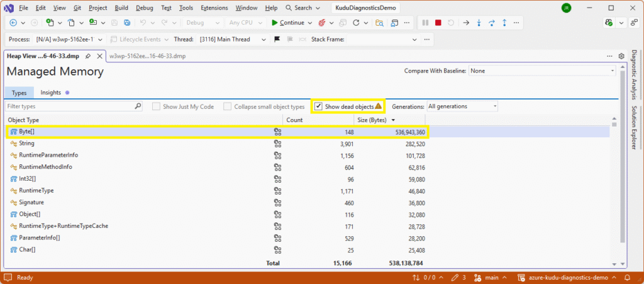Click the Open File toolbar icon

72,23
